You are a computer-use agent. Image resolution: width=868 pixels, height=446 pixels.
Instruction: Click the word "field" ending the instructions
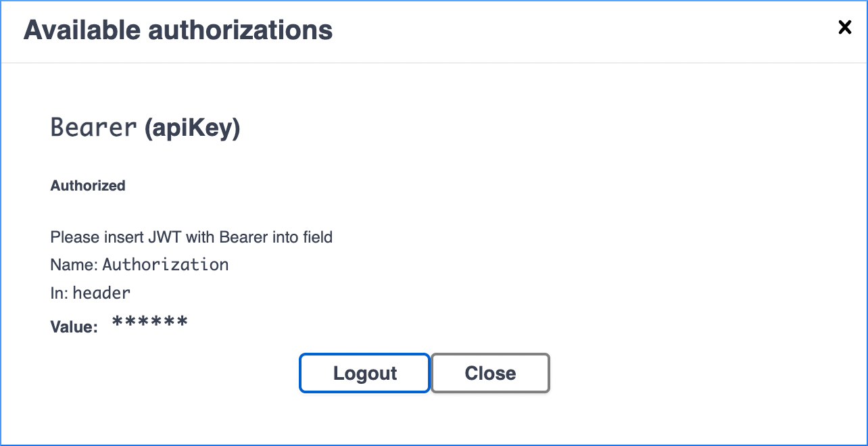coord(318,237)
